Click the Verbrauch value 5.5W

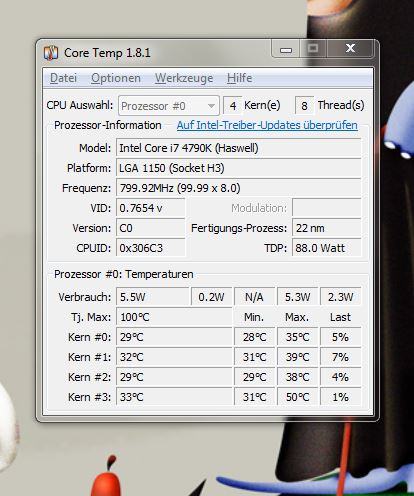pyautogui.click(x=153, y=297)
